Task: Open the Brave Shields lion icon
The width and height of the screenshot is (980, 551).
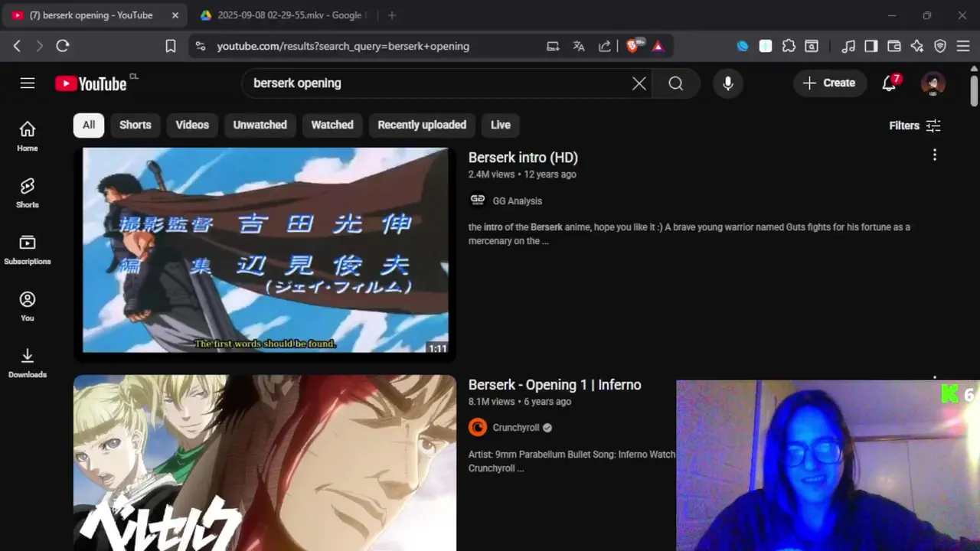Action: coord(633,46)
